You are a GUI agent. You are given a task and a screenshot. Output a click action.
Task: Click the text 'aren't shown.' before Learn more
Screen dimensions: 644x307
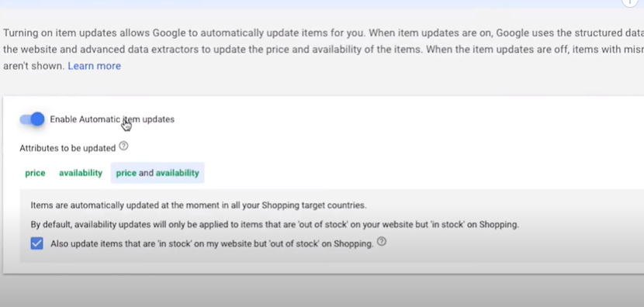click(33, 66)
